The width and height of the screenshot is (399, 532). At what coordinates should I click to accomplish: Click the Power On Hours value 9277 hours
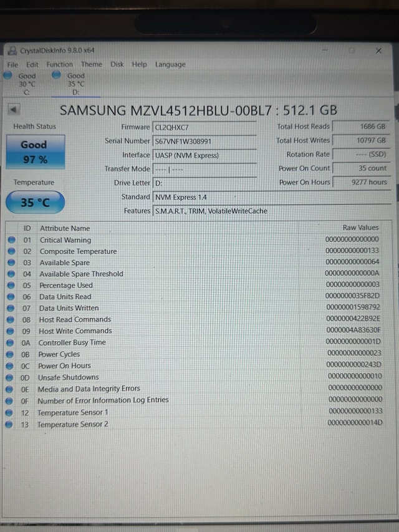point(362,182)
